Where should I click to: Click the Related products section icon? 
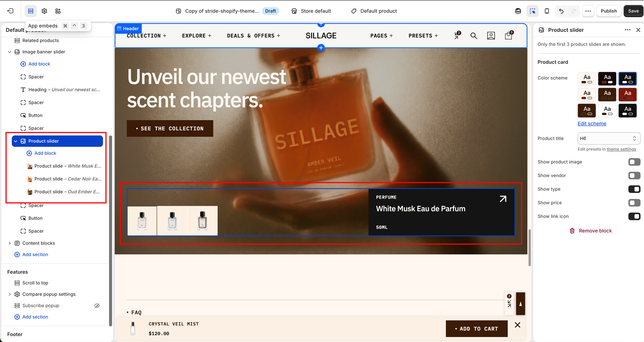(x=17, y=40)
